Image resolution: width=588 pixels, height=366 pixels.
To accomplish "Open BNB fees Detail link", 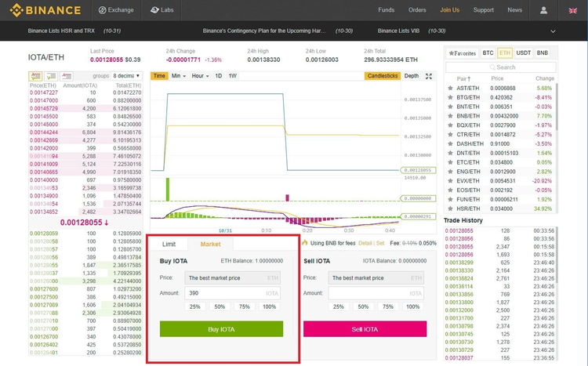I will (365, 244).
